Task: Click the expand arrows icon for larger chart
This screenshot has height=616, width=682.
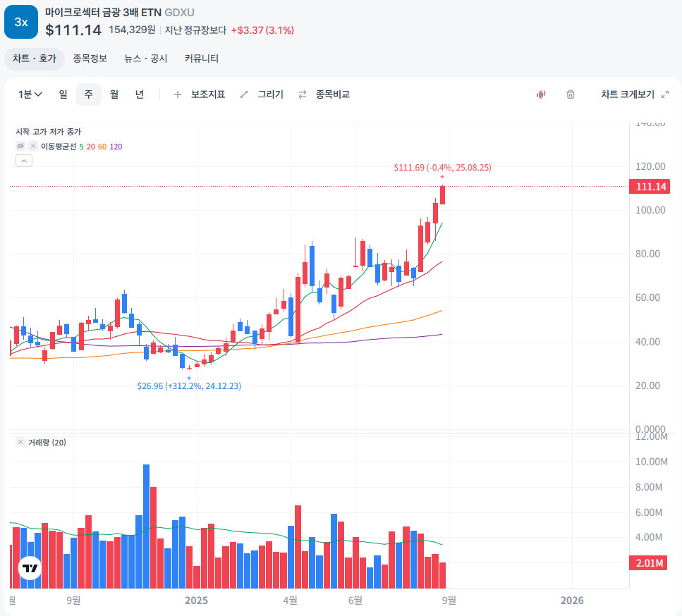Action: click(x=664, y=94)
